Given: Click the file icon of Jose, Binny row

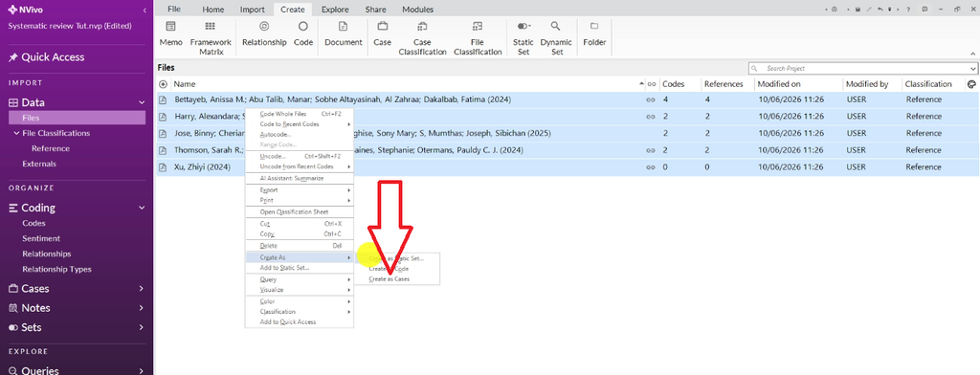Looking at the screenshot, I should pos(163,134).
